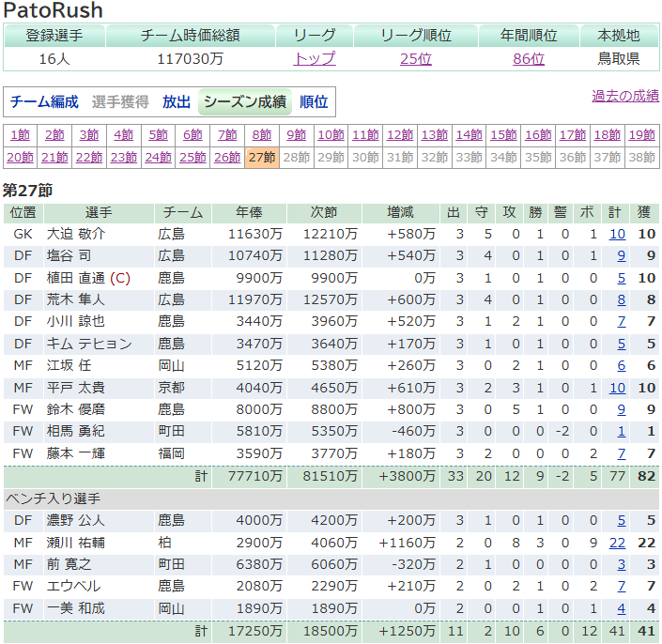Click the 年俸 column header
662x644 pixels.
point(249,212)
